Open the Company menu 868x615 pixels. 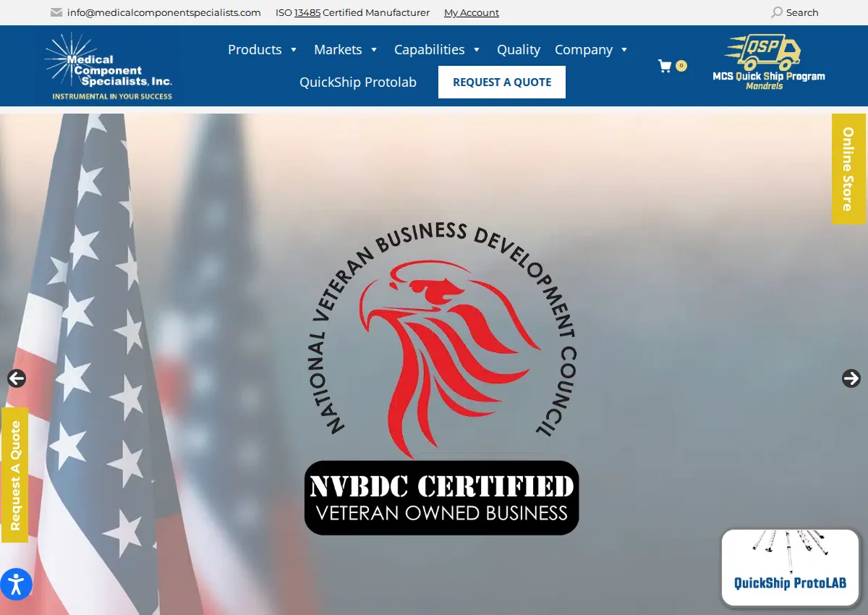584,50
